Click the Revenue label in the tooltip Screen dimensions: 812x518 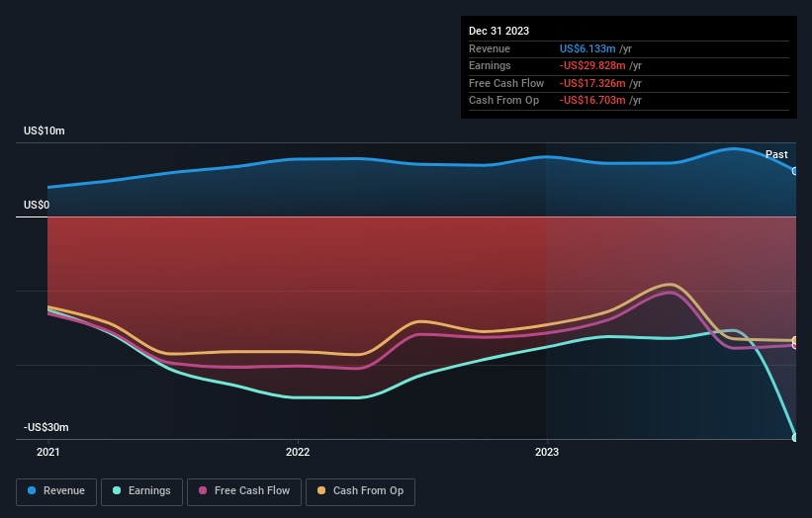pyautogui.click(x=490, y=48)
